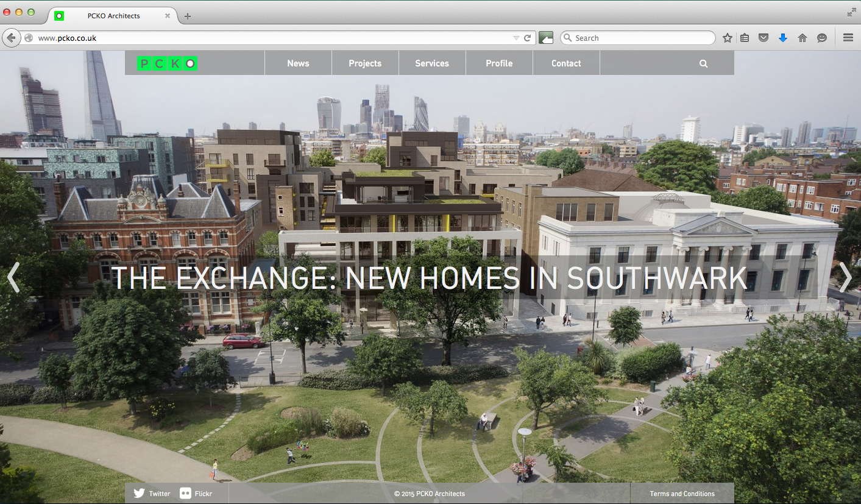
Task: Click the site identity globe icon
Action: pyautogui.click(x=29, y=38)
